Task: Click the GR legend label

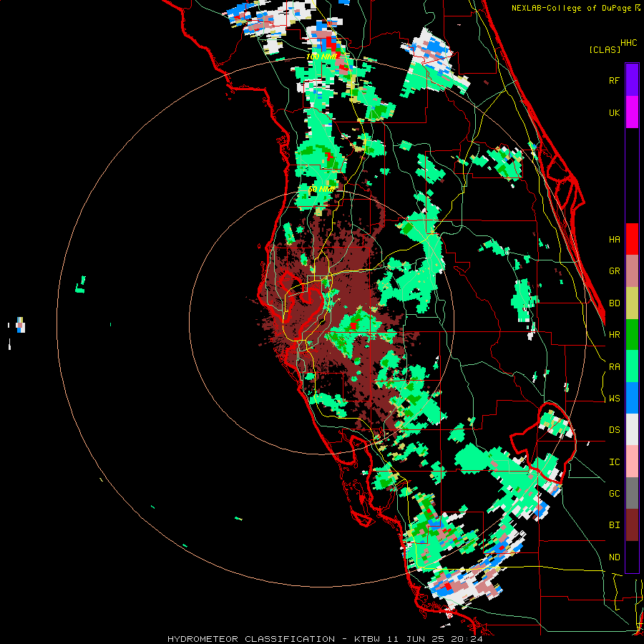Action: click(614, 271)
